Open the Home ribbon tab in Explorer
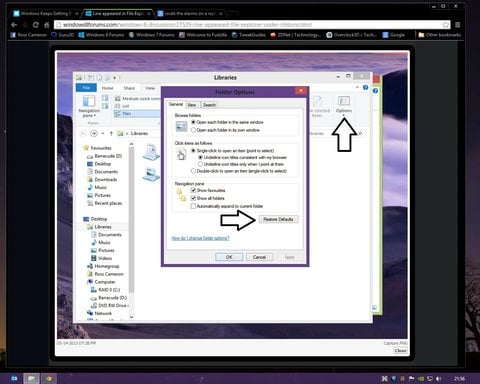 point(107,88)
